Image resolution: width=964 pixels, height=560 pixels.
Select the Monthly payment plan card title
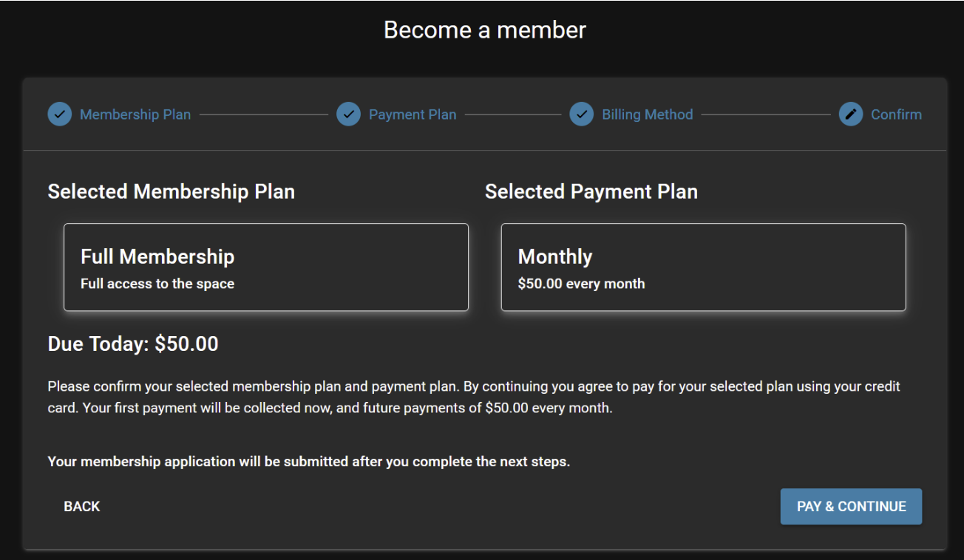pyautogui.click(x=555, y=256)
